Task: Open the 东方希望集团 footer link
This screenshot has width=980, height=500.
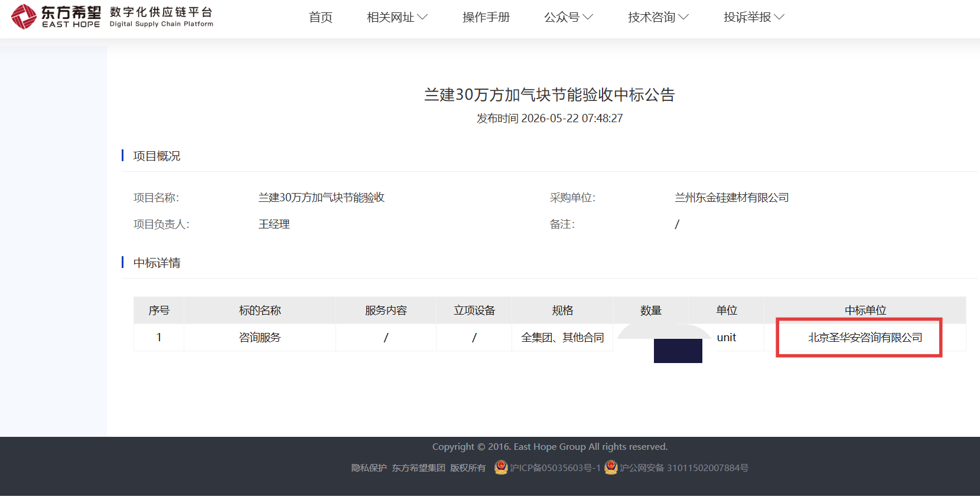Action: 419,468
